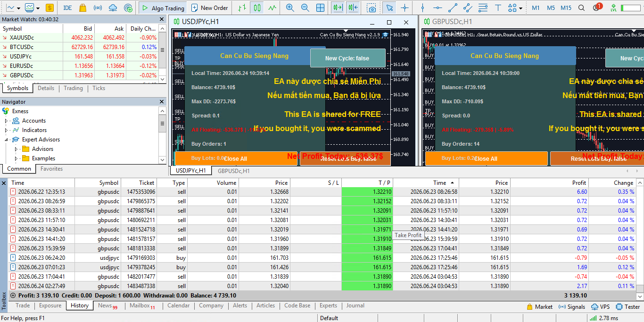The image size is (644, 322).
Task: Click the green LVL indicator icon
Action: (x=613, y=8)
